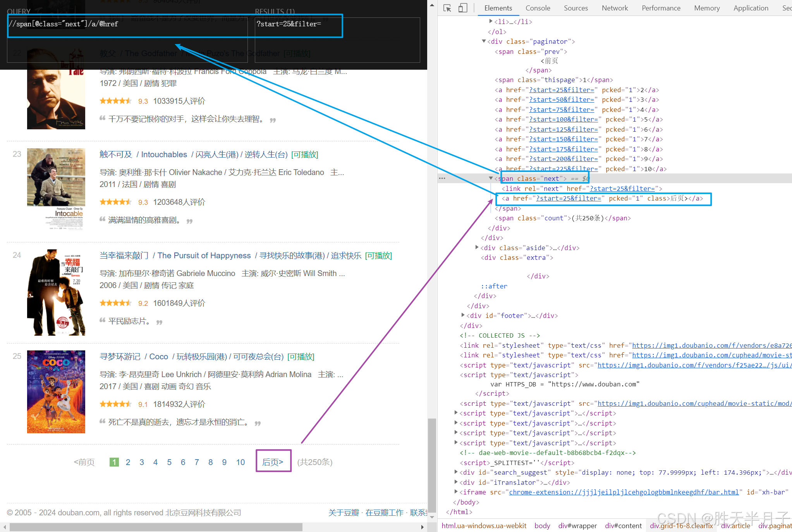Select the span class count node

point(563,218)
